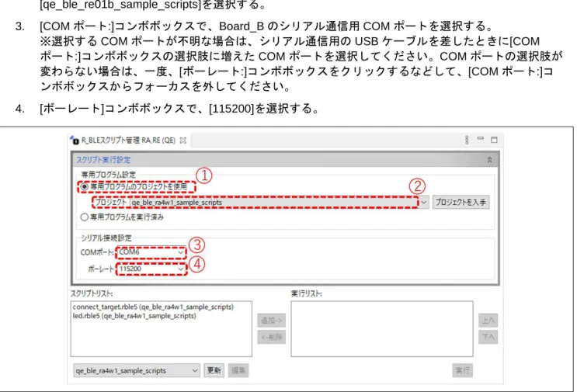Maximize the script management view

[494, 140]
